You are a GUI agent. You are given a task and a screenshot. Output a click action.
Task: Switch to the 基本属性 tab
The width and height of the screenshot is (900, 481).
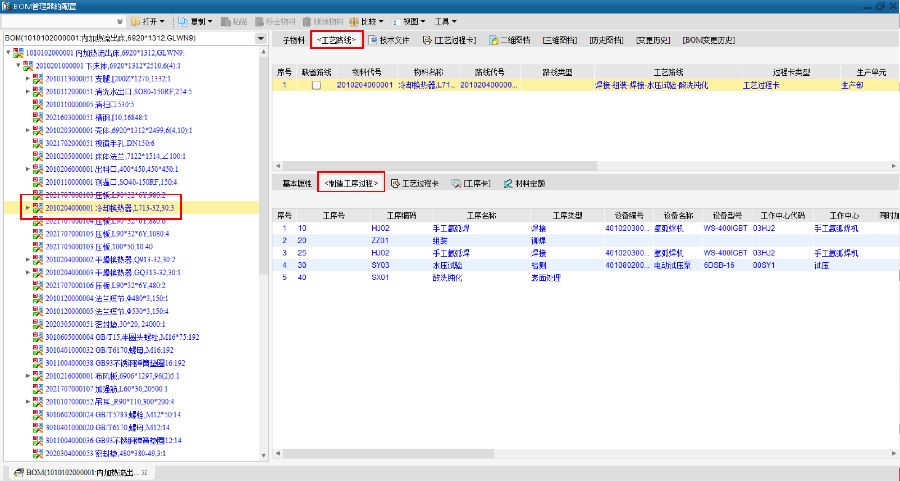coord(297,184)
